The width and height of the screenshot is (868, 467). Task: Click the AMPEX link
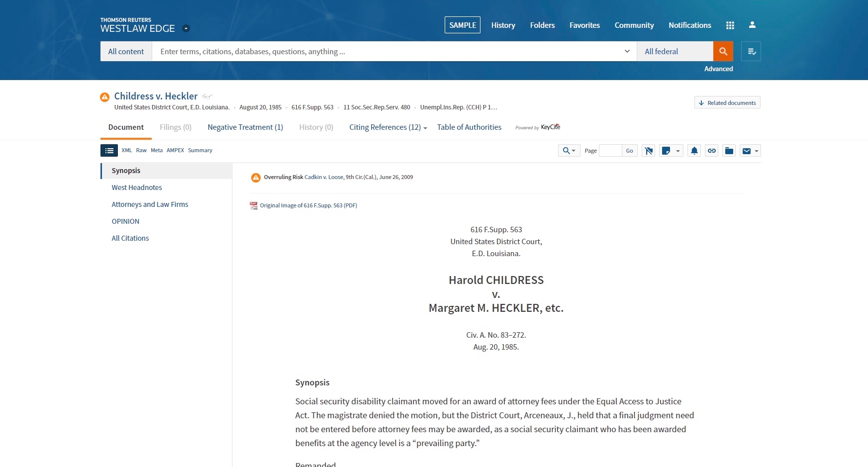(175, 150)
